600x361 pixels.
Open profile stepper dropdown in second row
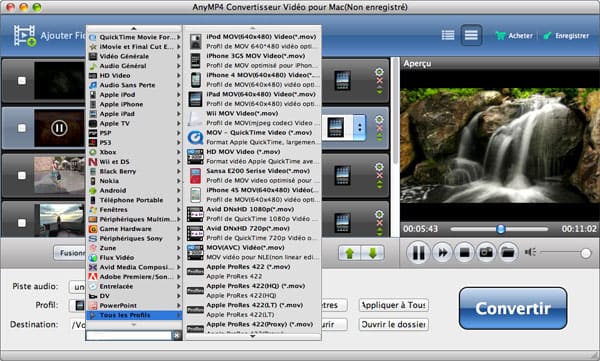(359, 127)
